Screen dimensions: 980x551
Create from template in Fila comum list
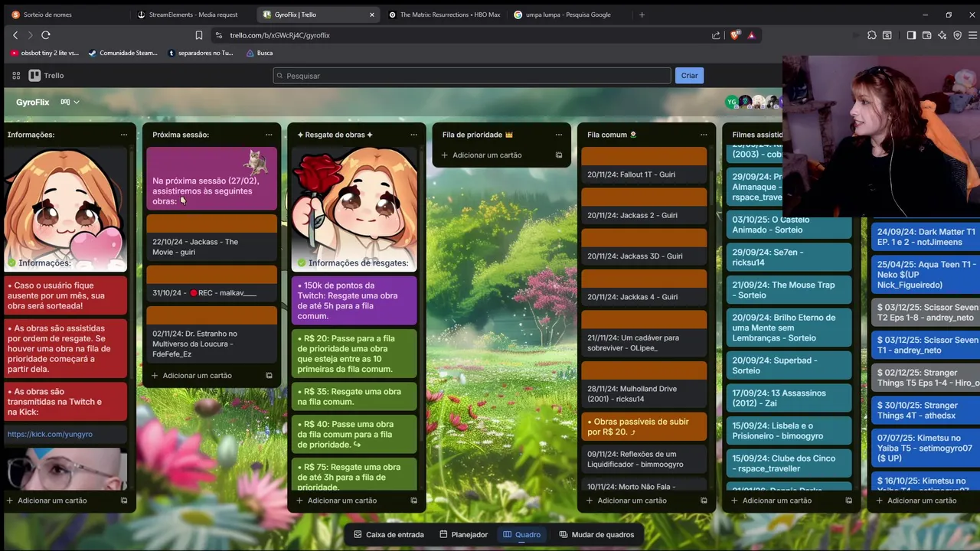[704, 500]
